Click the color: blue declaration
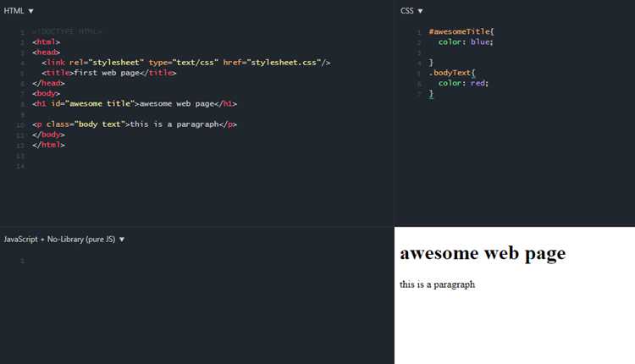 pyautogui.click(x=466, y=41)
